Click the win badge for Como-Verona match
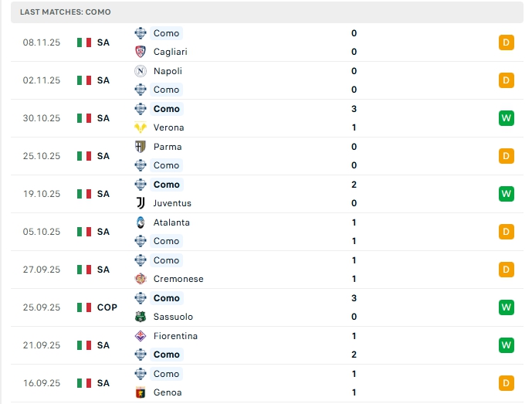 (x=506, y=118)
